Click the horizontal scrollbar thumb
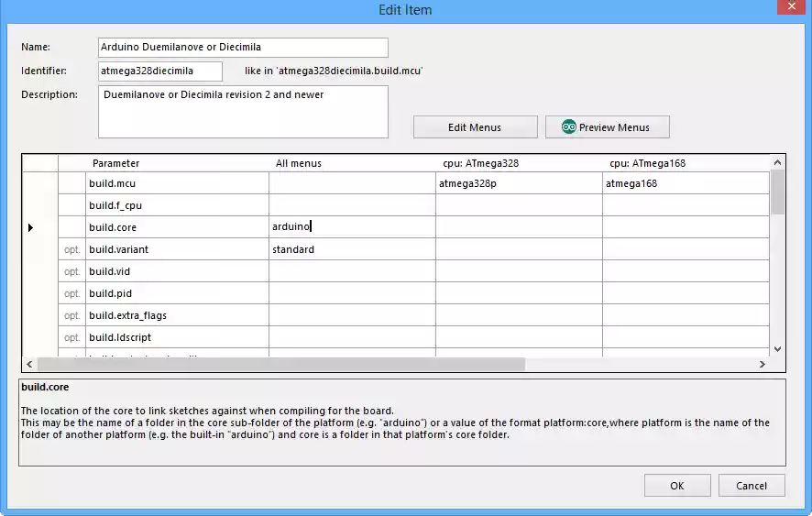812x516 pixels. [281, 364]
